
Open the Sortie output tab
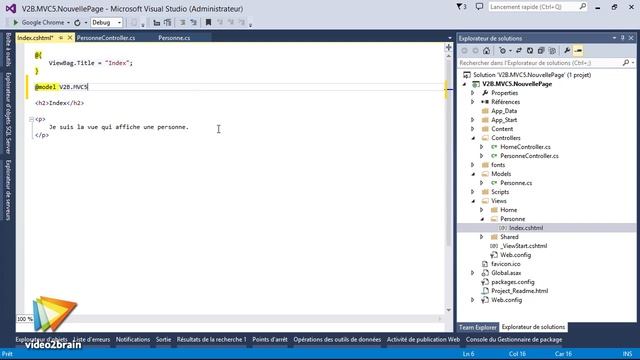pyautogui.click(x=163, y=339)
